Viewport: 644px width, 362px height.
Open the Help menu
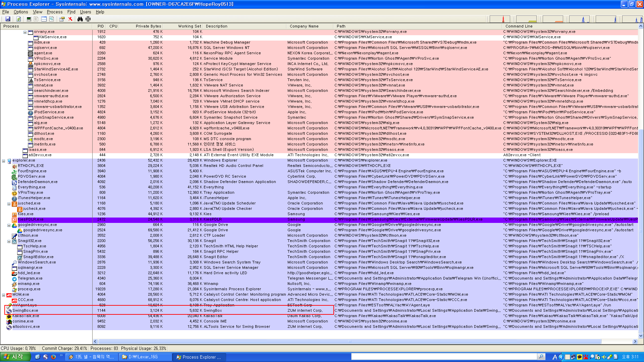[100, 12]
